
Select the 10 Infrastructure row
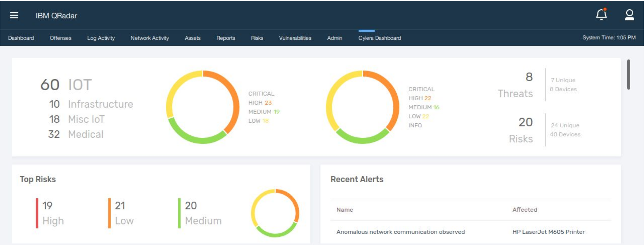coord(91,104)
